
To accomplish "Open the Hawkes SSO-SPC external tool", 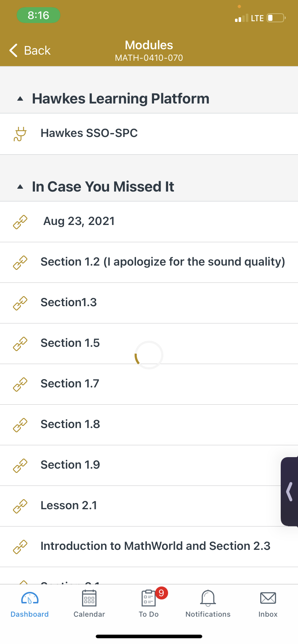I will (x=149, y=134).
